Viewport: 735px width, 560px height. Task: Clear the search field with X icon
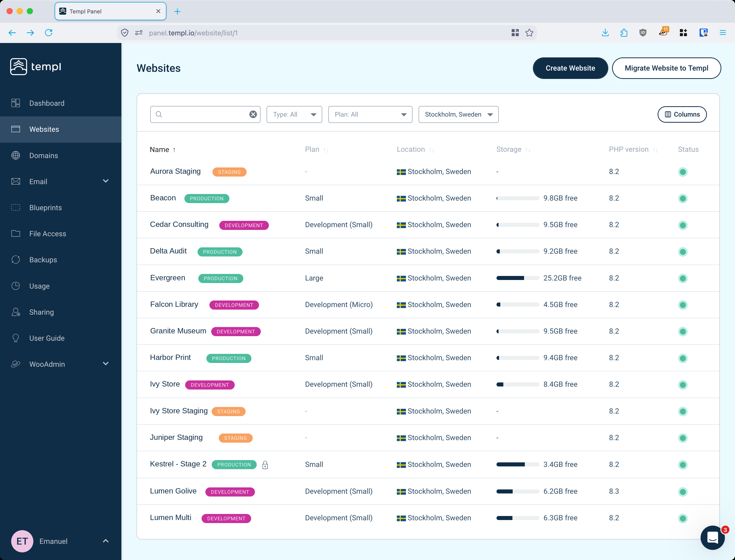(253, 114)
